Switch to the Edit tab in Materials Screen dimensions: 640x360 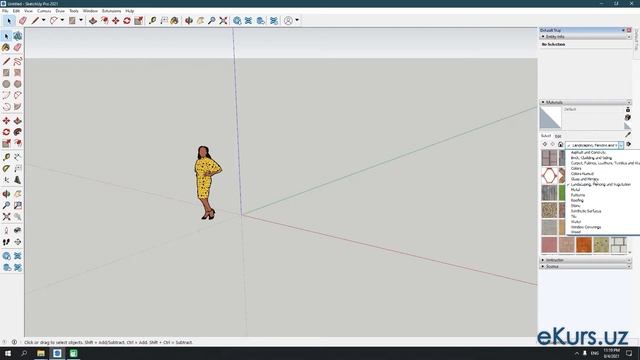point(558,136)
